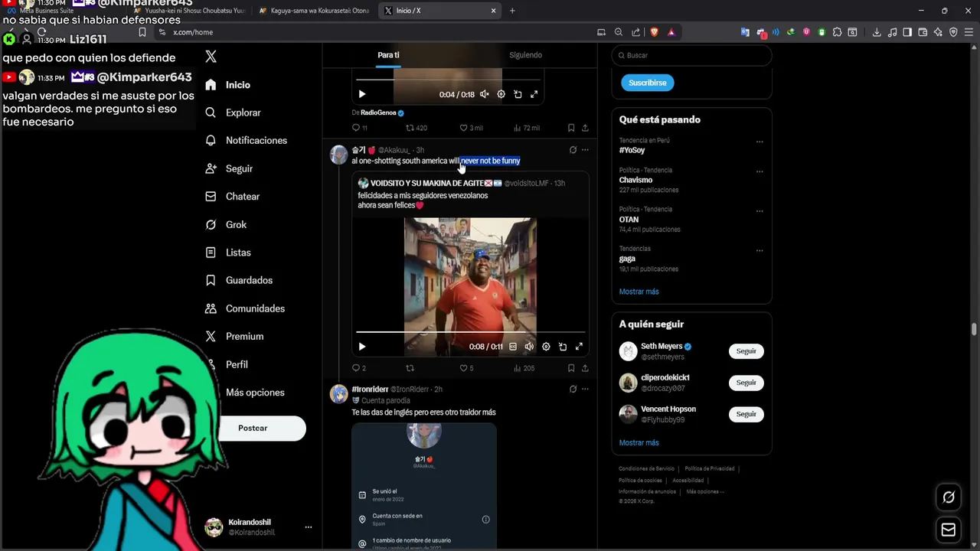Image resolution: width=980 pixels, height=551 pixels.
Task: Seek on the 0:08 video progress bar
Action: pyautogui.click(x=470, y=332)
